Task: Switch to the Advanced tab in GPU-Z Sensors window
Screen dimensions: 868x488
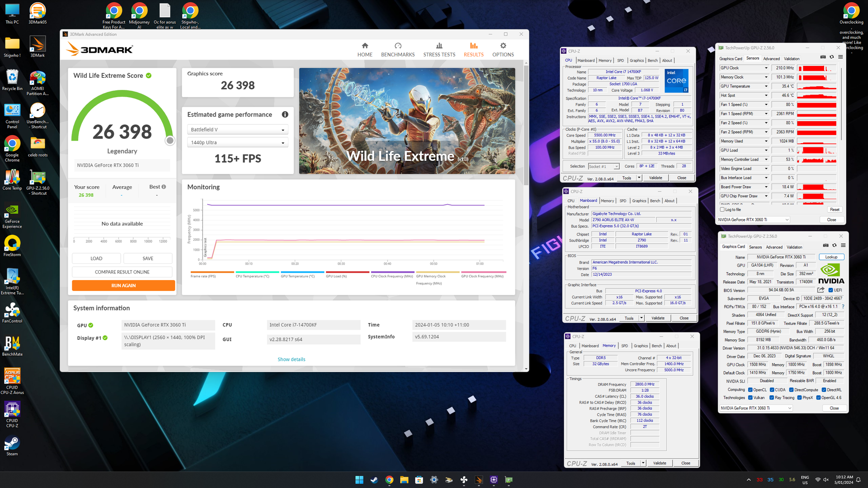Action: 771,59
